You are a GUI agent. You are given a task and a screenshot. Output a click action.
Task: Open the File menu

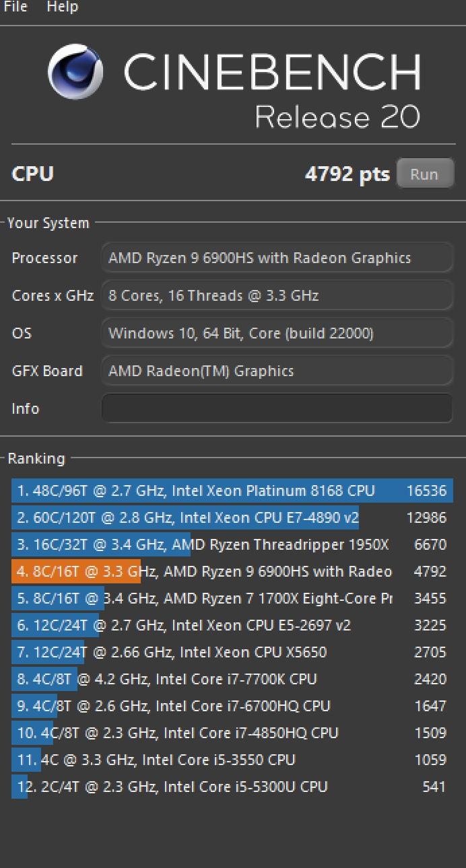(15, 7)
